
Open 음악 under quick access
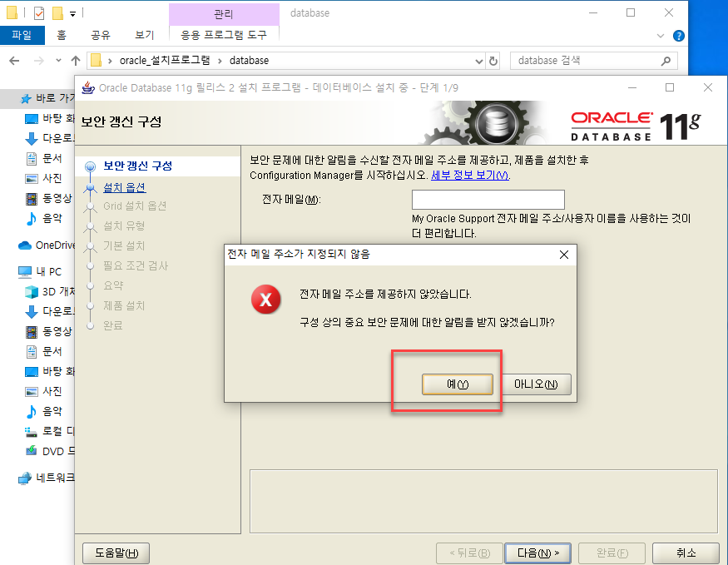(x=42, y=218)
